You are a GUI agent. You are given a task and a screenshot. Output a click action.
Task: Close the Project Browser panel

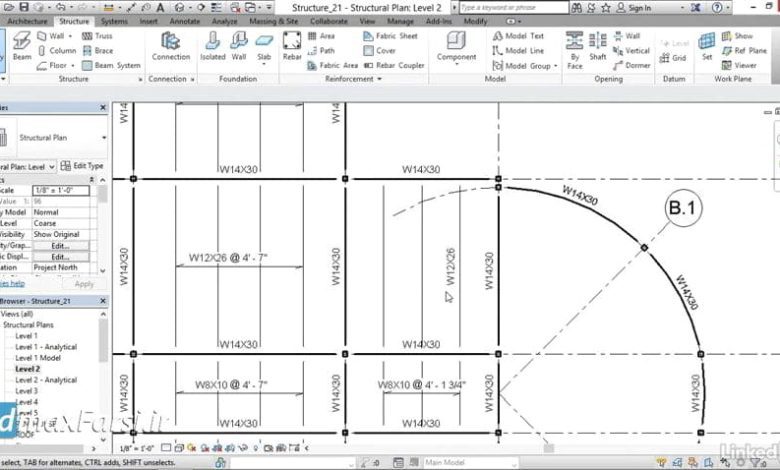(x=103, y=301)
